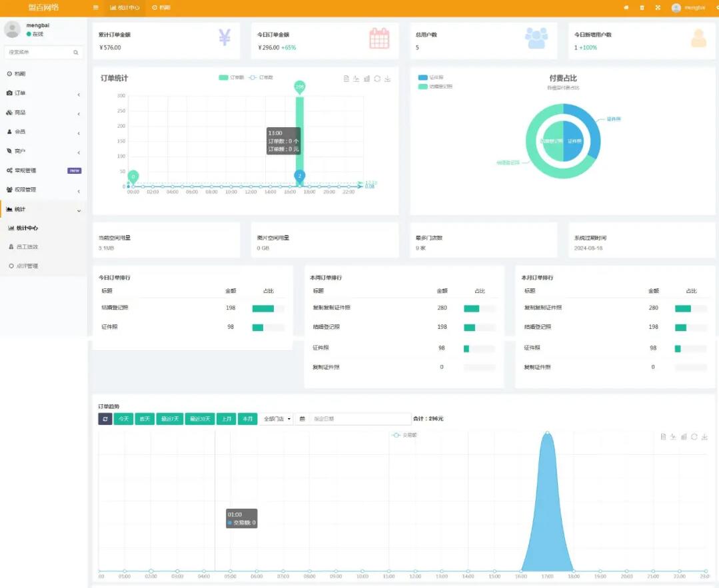Image resolution: width=719 pixels, height=588 pixels.
Task: Download the 订单统计 chart as image
Action: point(387,79)
